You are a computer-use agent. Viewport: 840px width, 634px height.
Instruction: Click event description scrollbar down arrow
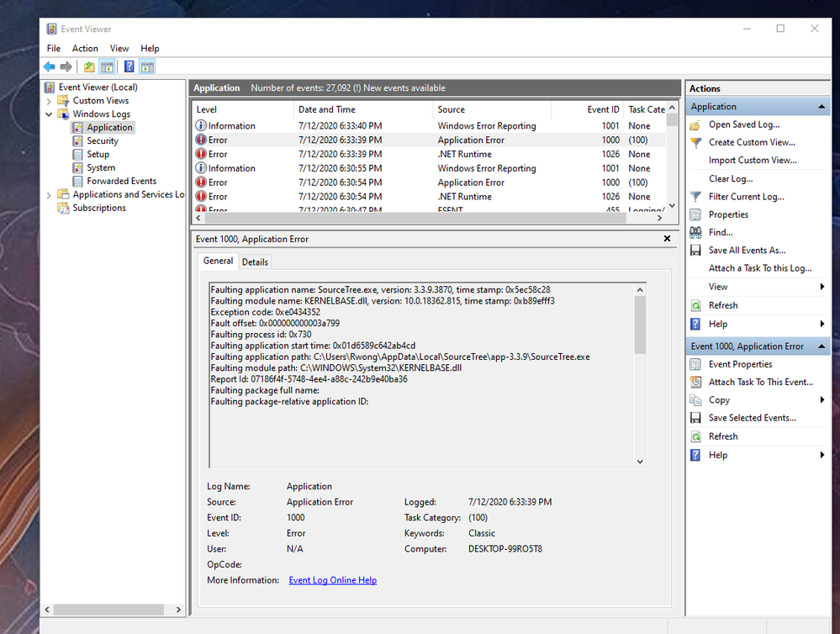[x=640, y=462]
